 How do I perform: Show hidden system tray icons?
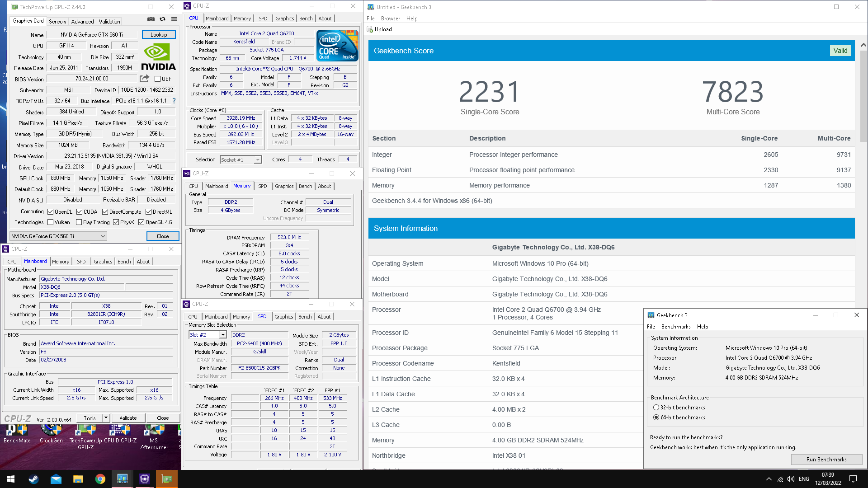click(769, 479)
